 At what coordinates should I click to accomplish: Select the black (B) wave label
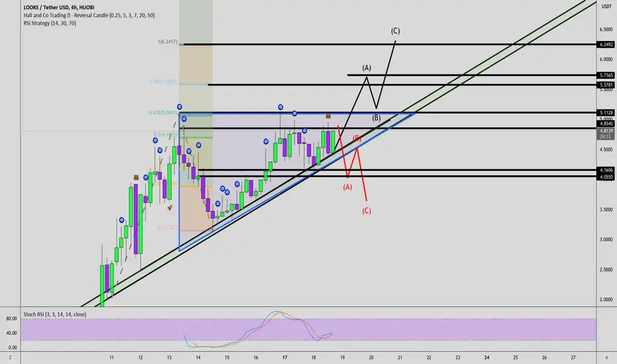coord(376,118)
